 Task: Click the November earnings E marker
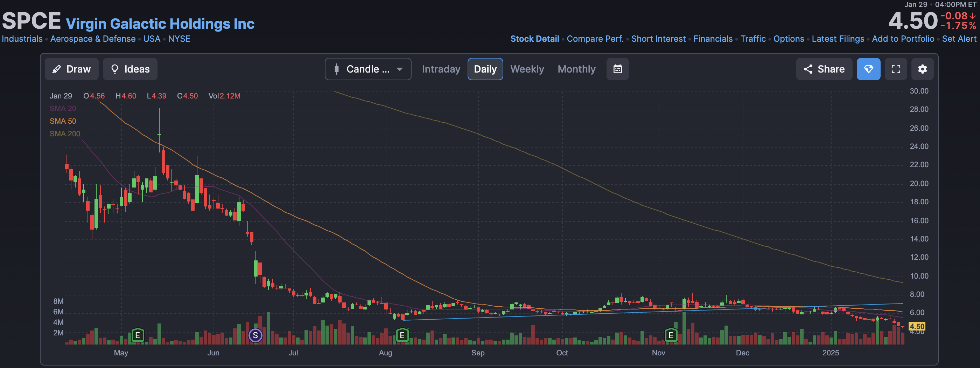[x=671, y=335]
